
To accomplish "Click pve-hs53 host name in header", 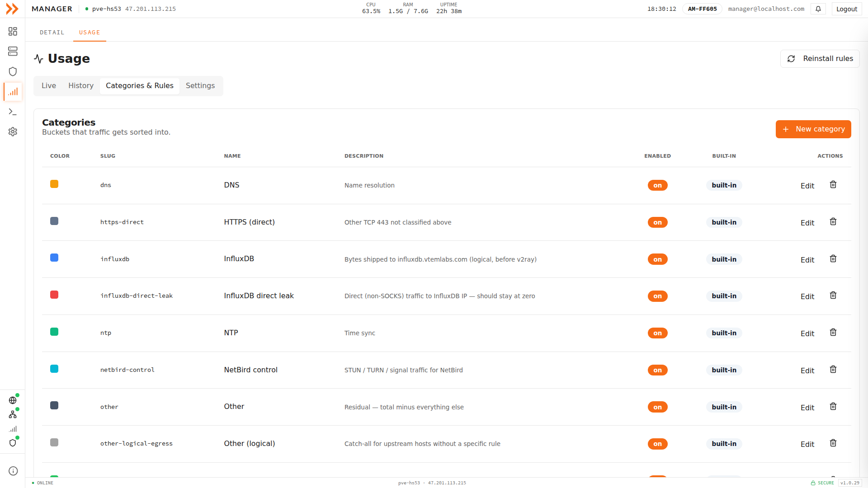I will pyautogui.click(x=107, y=9).
